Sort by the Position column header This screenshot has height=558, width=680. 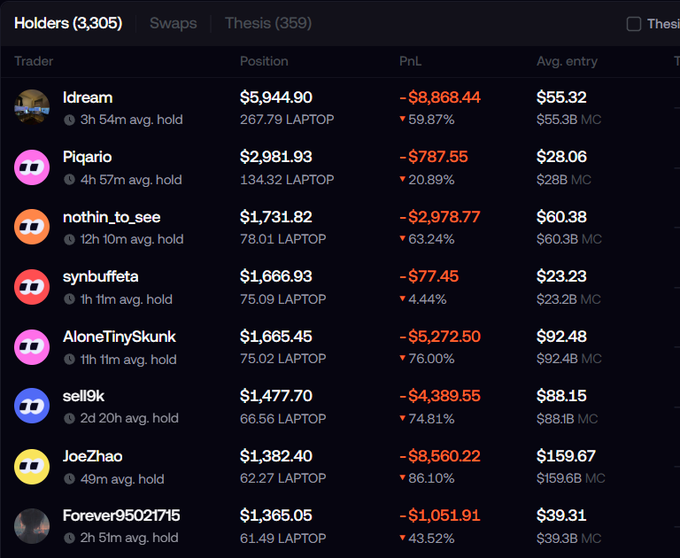(x=264, y=62)
